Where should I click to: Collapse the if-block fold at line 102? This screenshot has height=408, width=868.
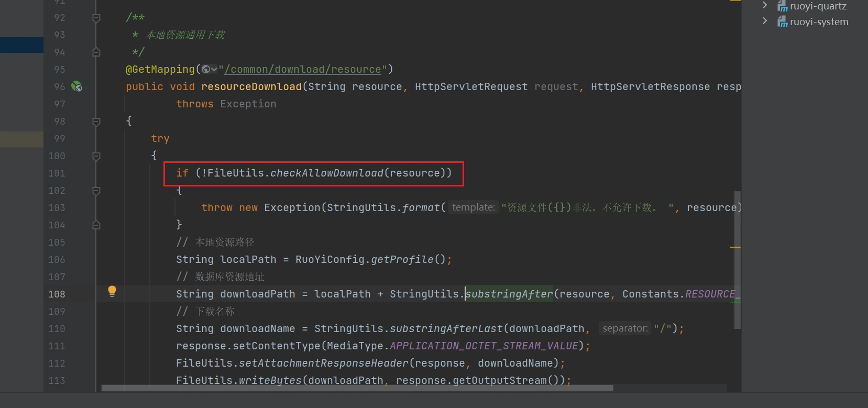tap(96, 191)
